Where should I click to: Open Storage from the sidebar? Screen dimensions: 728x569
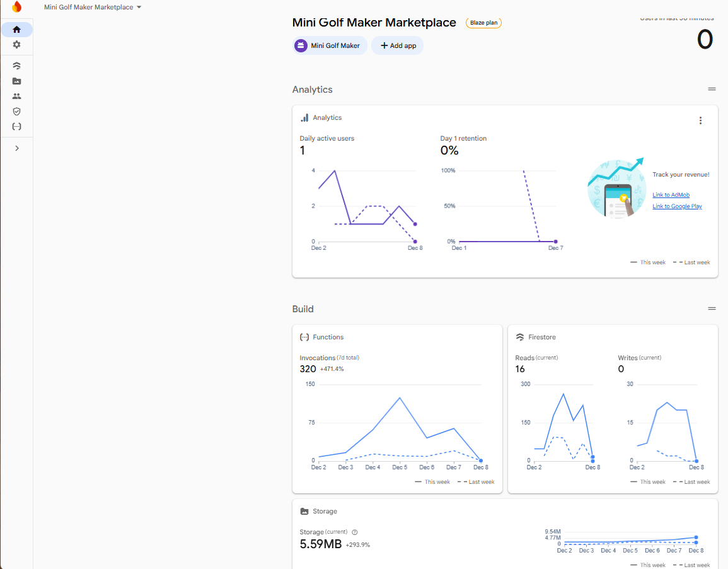[17, 81]
